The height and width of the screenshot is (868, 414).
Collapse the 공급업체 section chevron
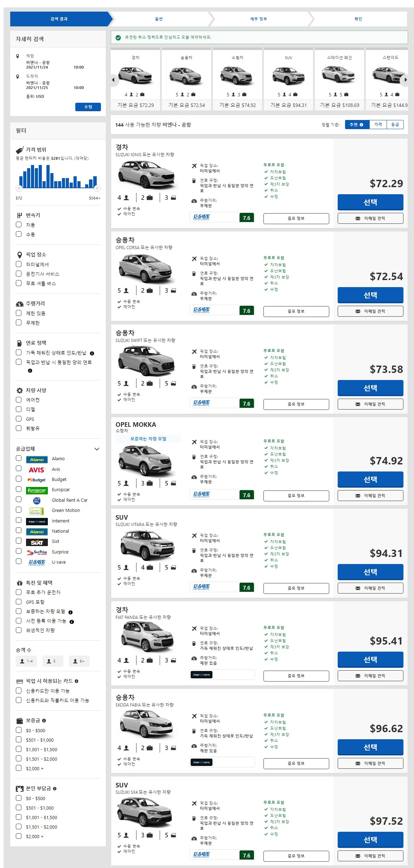click(x=97, y=449)
